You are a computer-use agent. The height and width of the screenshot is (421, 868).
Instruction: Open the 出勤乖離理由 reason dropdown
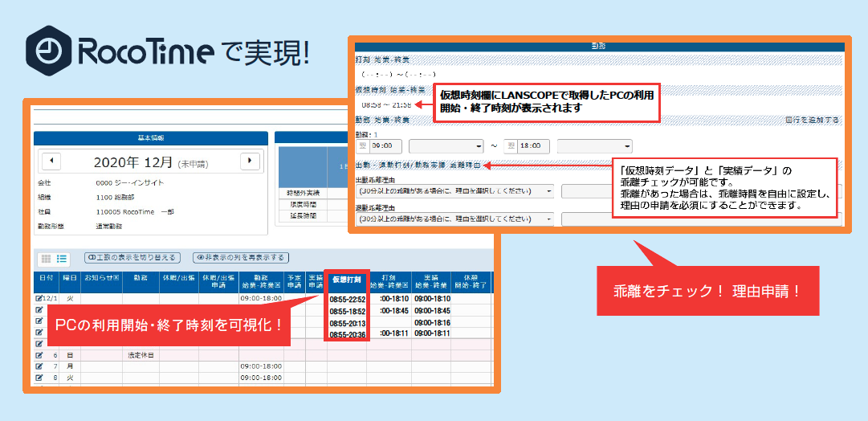coord(454,191)
